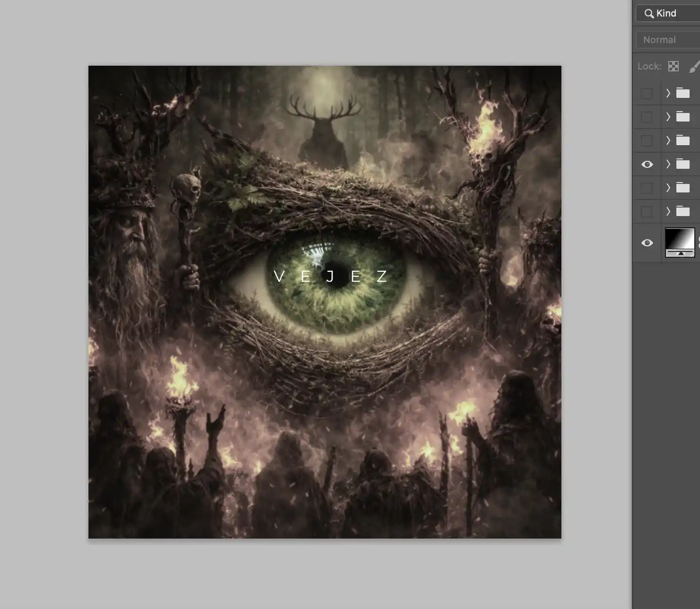This screenshot has height=609, width=700.
Task: Expand the sixth layer group chevron
Action: tap(668, 211)
